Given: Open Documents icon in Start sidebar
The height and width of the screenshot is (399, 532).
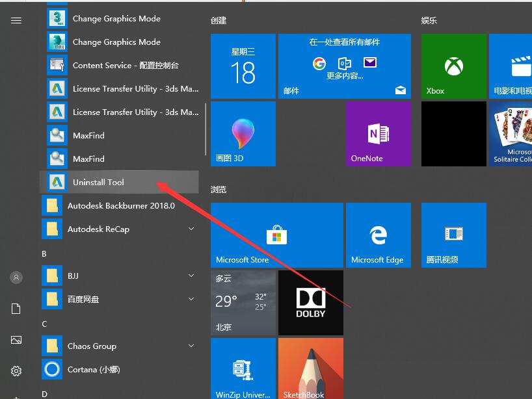Looking at the screenshot, I should pyautogui.click(x=16, y=309).
